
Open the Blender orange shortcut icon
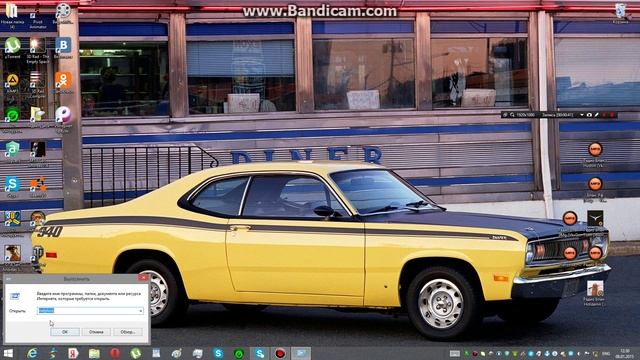[x=38, y=184]
